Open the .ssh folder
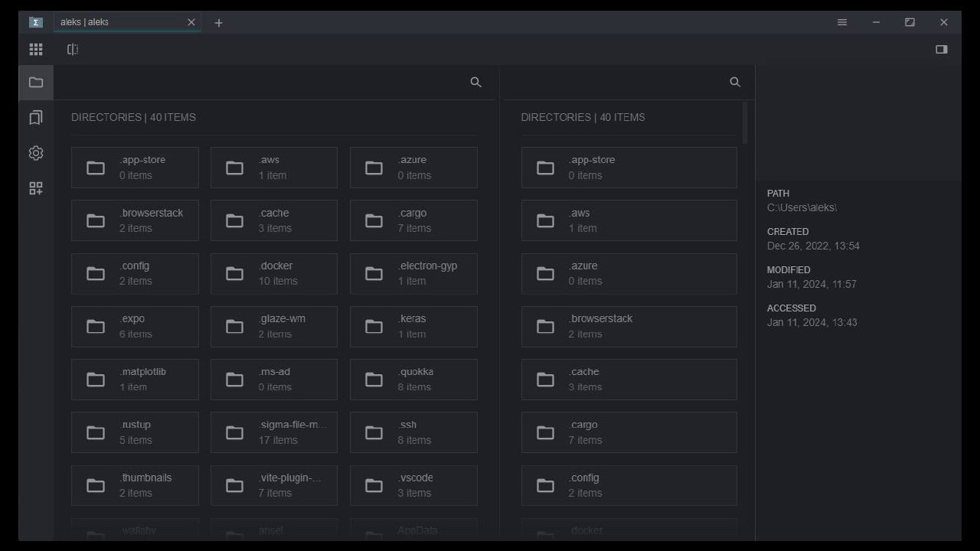This screenshot has width=980, height=551. [x=413, y=432]
